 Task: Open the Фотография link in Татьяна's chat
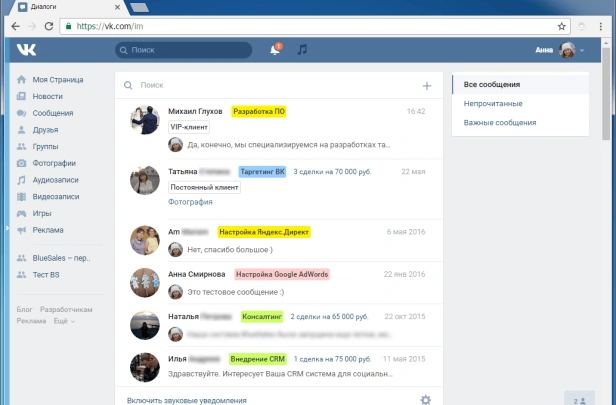(190, 201)
